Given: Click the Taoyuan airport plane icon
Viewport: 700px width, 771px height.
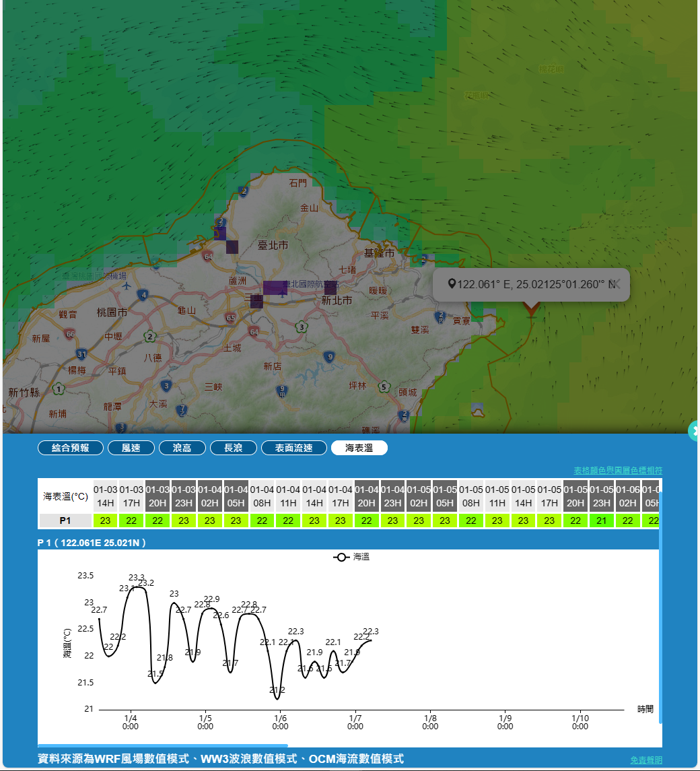Looking at the screenshot, I should click(127, 286).
